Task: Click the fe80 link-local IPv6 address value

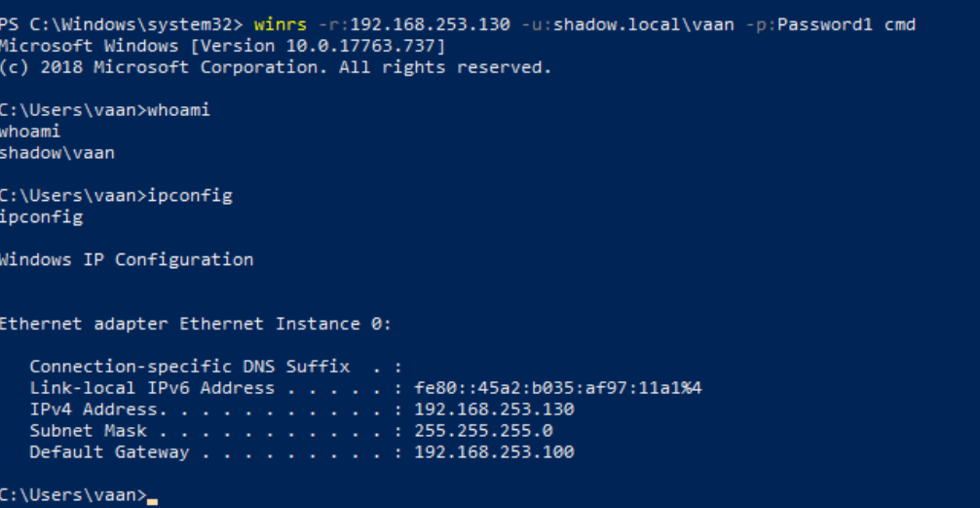Action: [x=558, y=388]
